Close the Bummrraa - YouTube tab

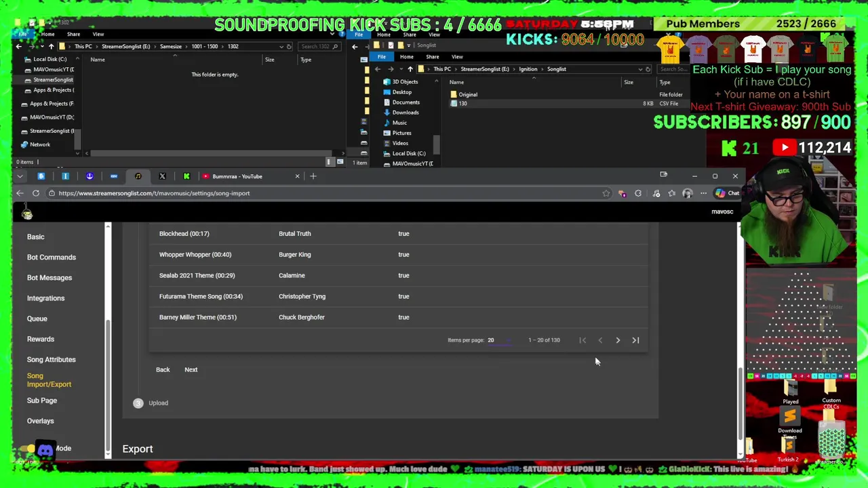[x=297, y=176]
